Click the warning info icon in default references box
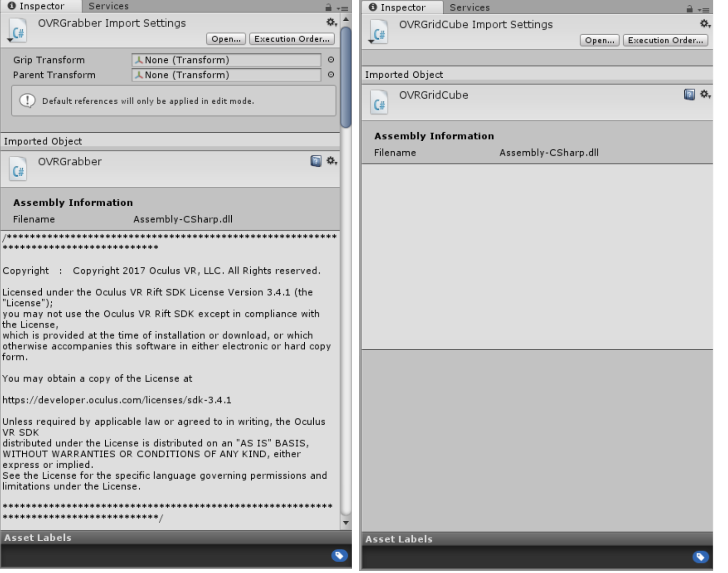 click(27, 100)
